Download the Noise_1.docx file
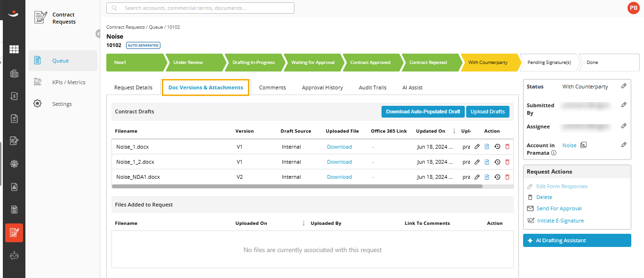This screenshot has height=278, width=644. [339, 147]
